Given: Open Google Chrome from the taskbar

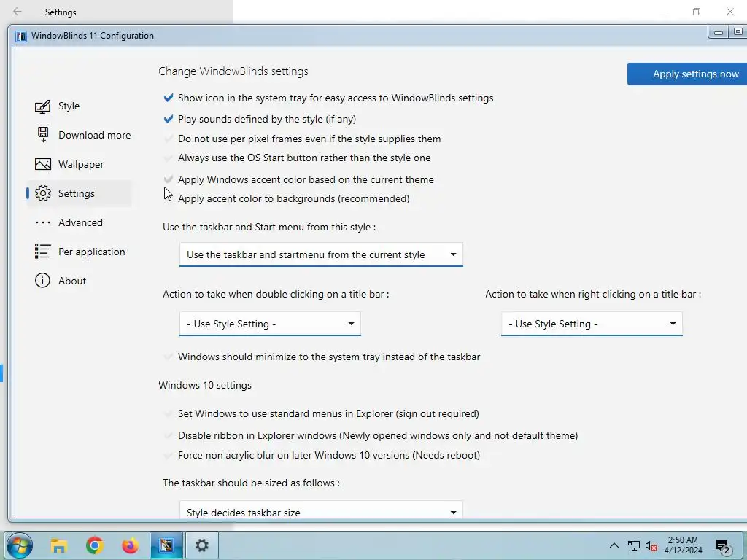Looking at the screenshot, I should coord(95,545).
